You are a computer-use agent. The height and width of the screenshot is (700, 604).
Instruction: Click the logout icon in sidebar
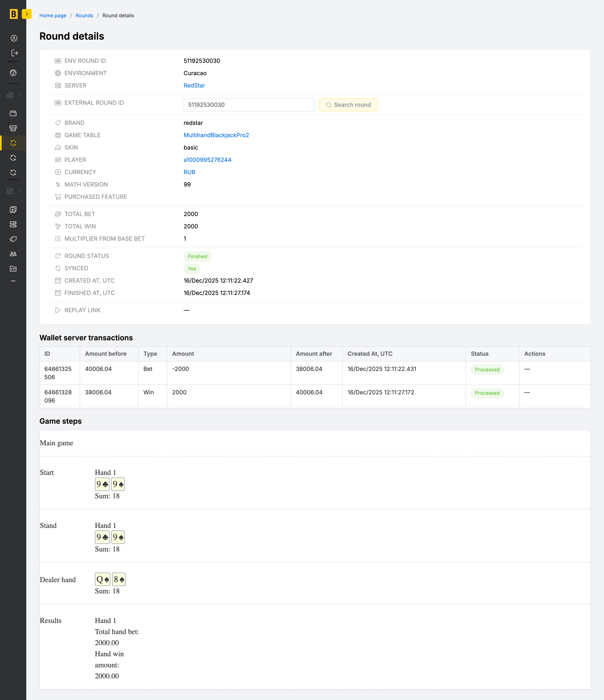(x=14, y=53)
